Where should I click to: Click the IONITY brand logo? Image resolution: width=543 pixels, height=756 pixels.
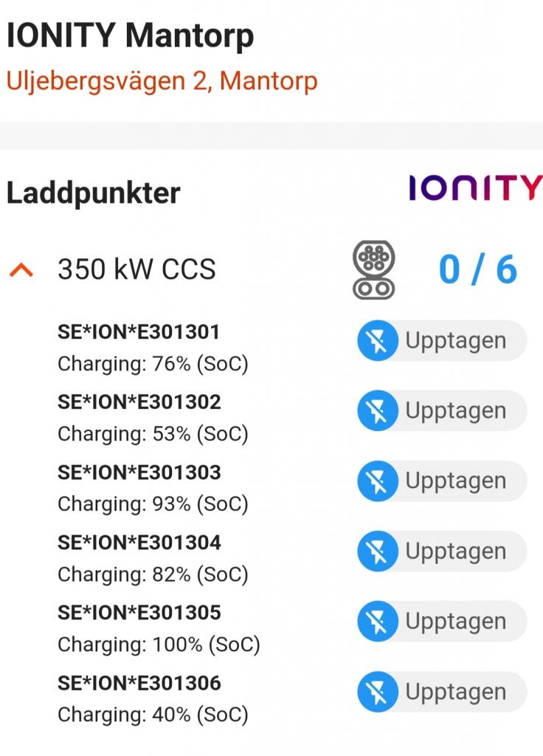click(475, 188)
